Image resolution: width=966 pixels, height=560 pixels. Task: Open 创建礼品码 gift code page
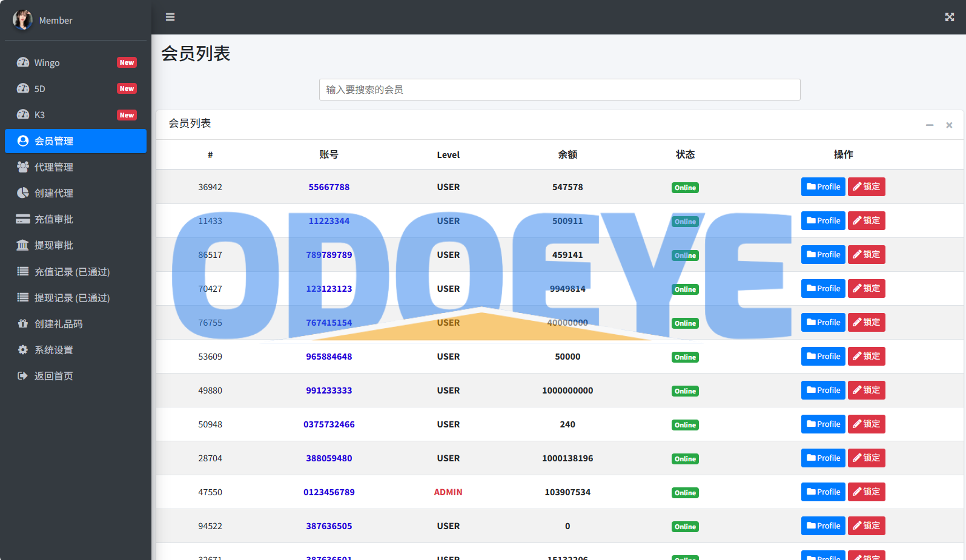click(59, 324)
